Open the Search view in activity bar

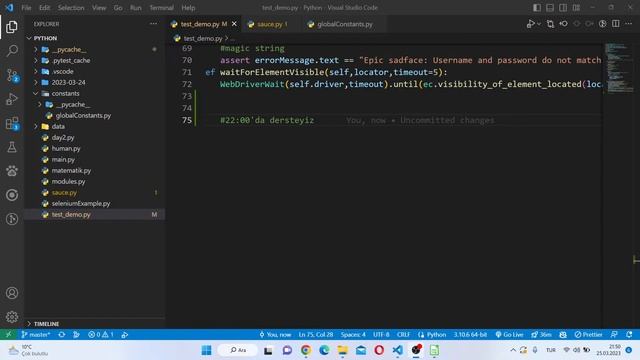coord(12,51)
